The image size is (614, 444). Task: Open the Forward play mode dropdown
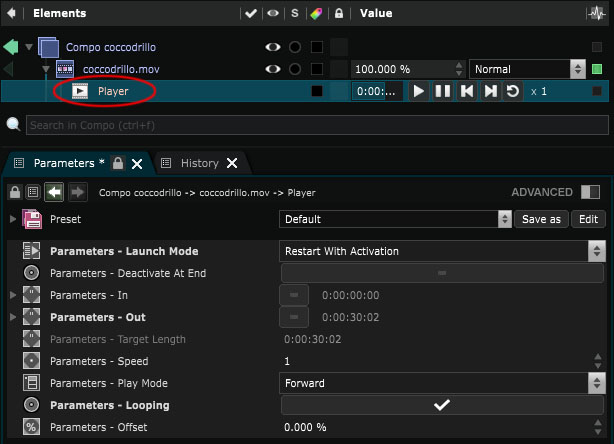click(442, 383)
